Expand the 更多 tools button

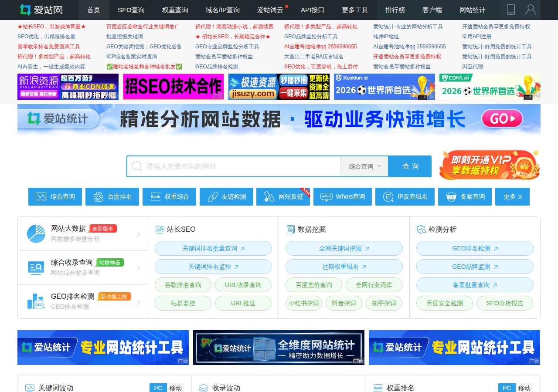click(512, 197)
